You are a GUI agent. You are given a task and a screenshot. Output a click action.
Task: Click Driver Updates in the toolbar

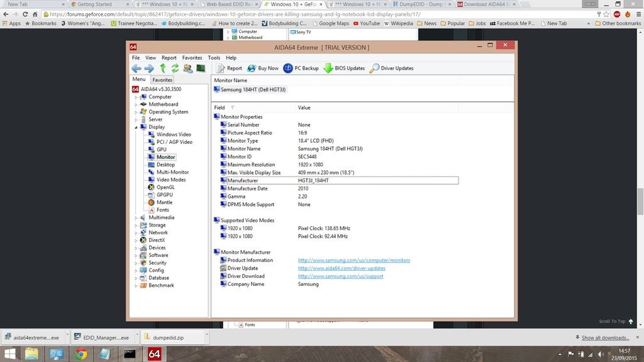(x=391, y=69)
